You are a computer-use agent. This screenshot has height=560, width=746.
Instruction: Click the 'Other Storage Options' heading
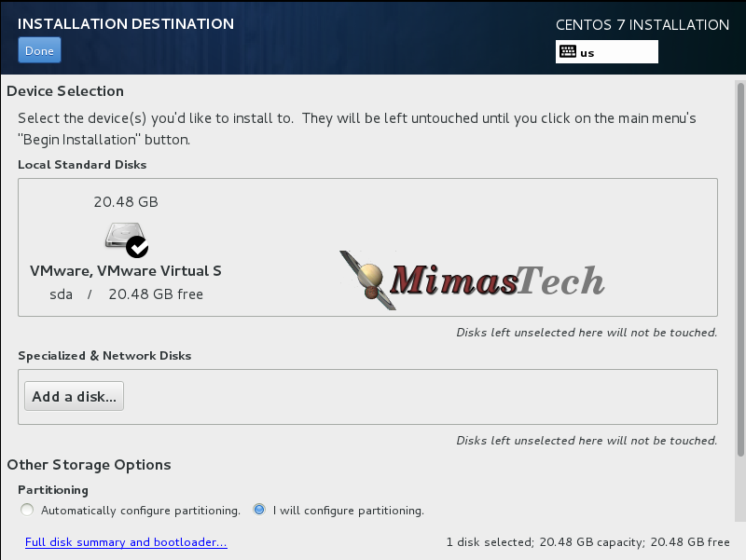89,464
